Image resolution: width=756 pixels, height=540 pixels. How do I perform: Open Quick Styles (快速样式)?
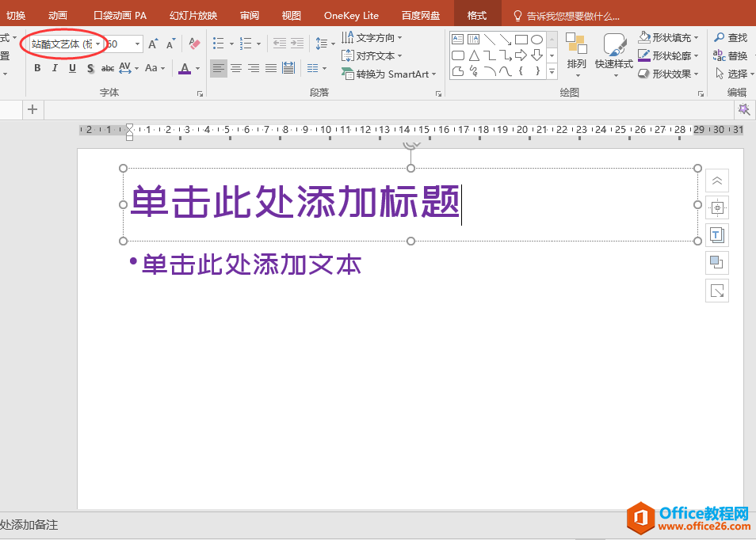pyautogui.click(x=613, y=55)
